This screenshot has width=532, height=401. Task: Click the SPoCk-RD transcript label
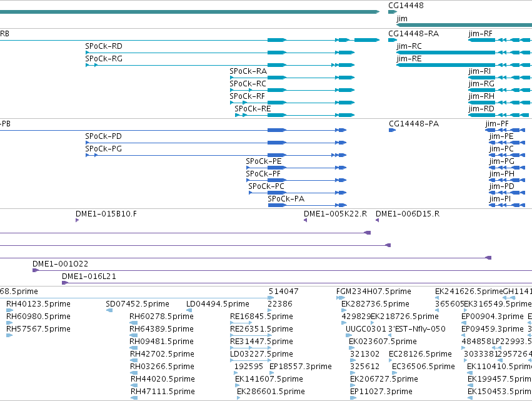click(x=104, y=46)
